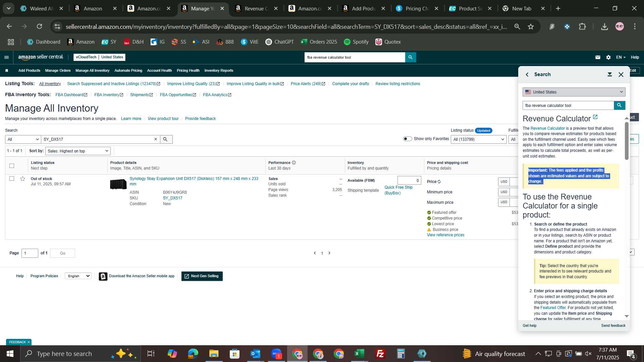This screenshot has height=362, width=644.
Task: Open the browser downloads icon
Action: [604, 26]
